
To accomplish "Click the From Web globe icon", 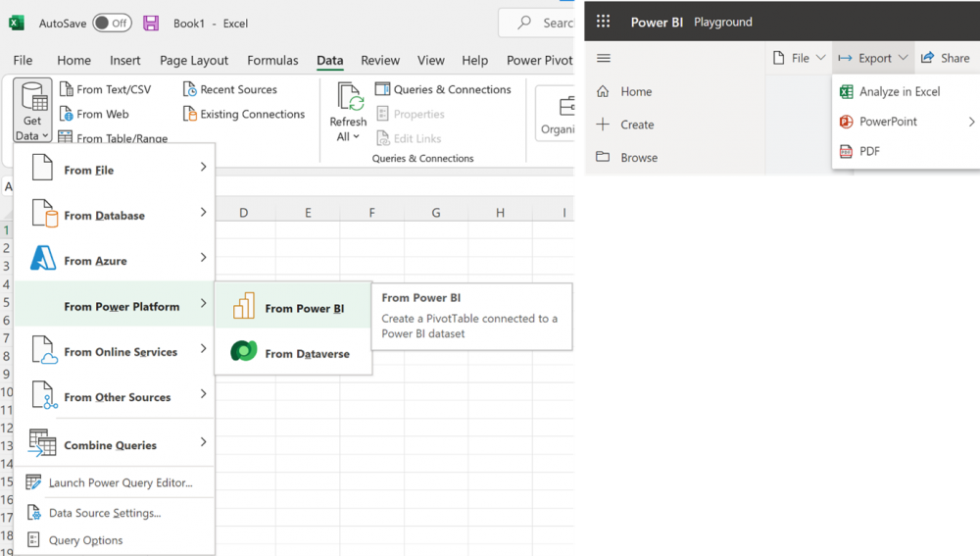I will pyautogui.click(x=66, y=114).
